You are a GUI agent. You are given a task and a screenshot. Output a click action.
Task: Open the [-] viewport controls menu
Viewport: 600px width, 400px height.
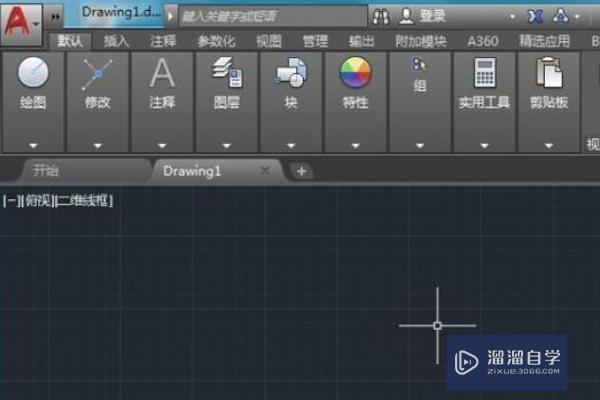(11, 201)
